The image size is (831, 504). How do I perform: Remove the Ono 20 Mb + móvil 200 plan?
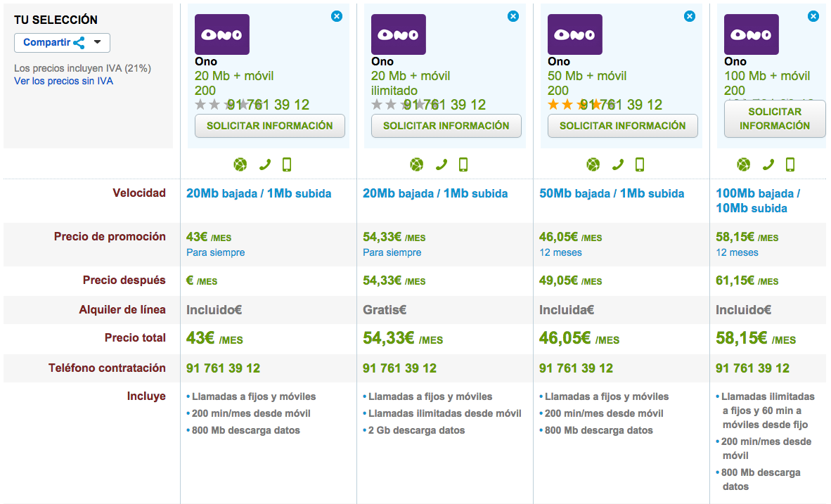point(337,16)
